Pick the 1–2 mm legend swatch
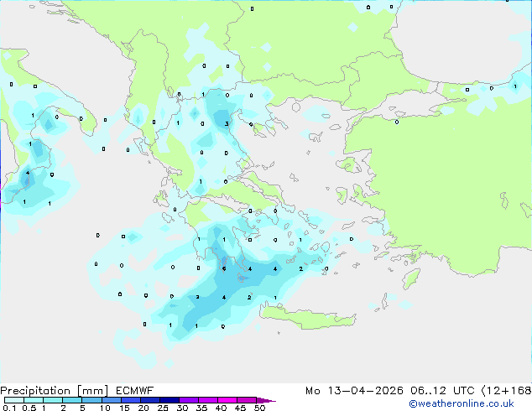 (x=53, y=400)
